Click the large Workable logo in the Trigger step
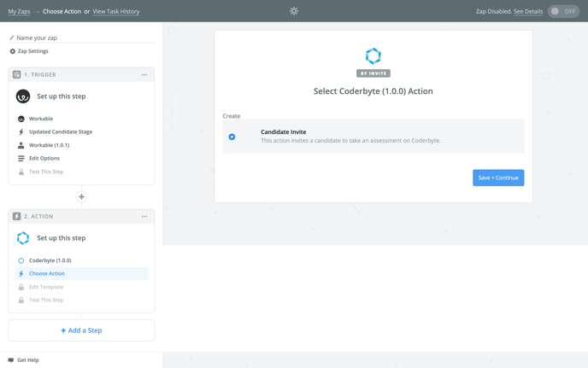The image size is (588, 368). (x=23, y=96)
